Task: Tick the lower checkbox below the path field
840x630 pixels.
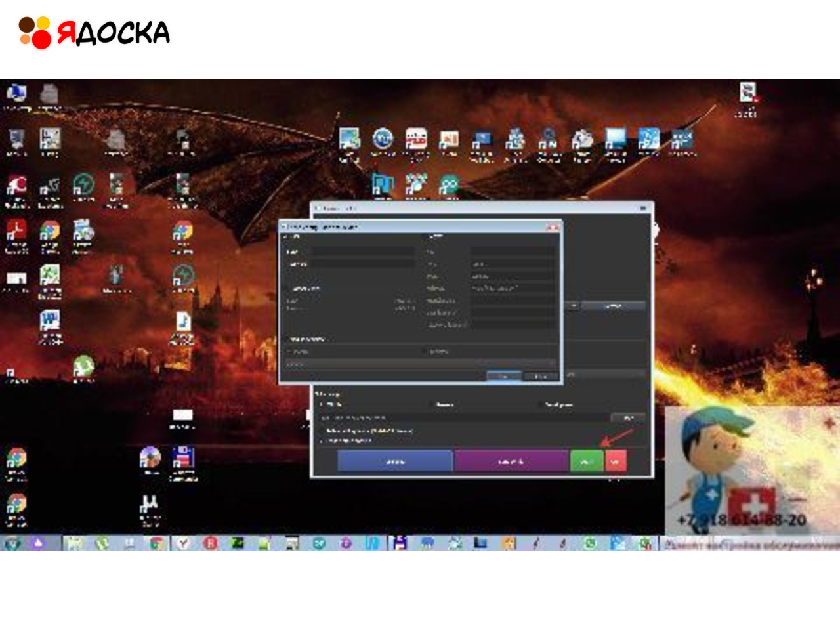Action: click(x=323, y=440)
